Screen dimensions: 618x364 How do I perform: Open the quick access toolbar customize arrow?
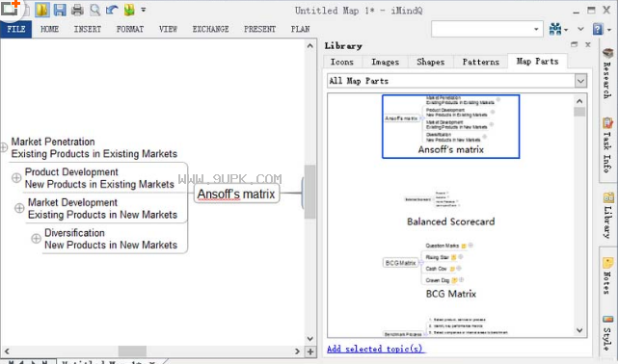tap(144, 10)
